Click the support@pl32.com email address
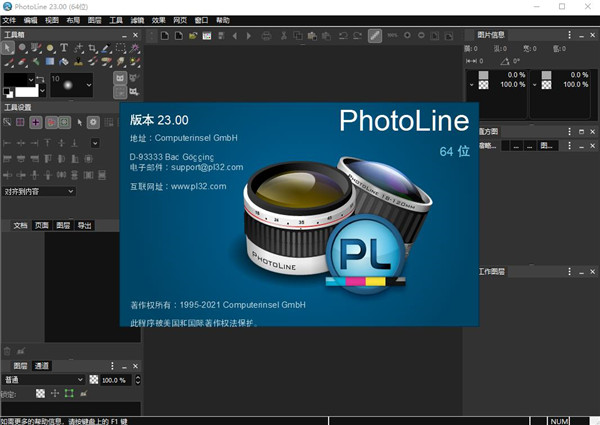Viewport: 600px width, 425px height. click(x=207, y=167)
